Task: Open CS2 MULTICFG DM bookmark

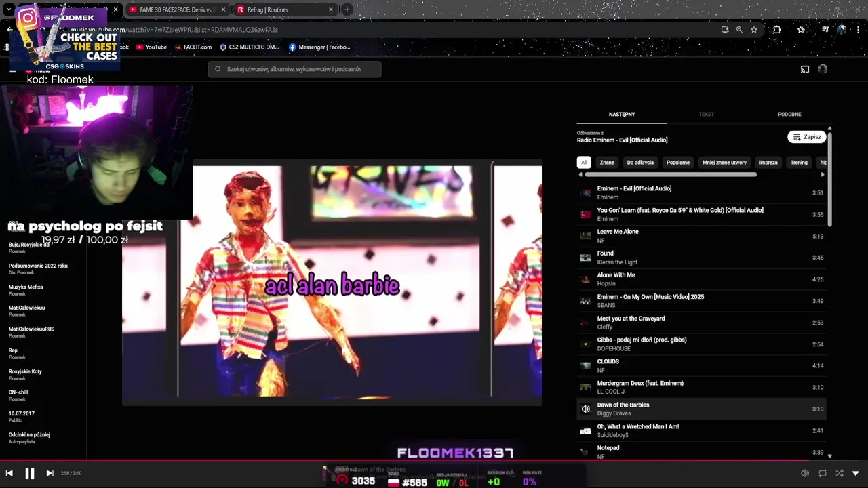Action: pyautogui.click(x=250, y=47)
